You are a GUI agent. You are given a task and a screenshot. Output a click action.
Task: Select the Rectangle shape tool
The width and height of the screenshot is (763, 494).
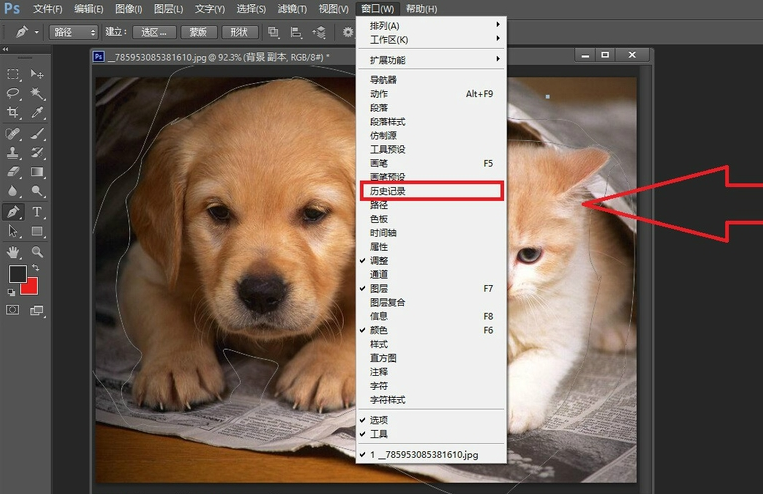click(x=37, y=231)
